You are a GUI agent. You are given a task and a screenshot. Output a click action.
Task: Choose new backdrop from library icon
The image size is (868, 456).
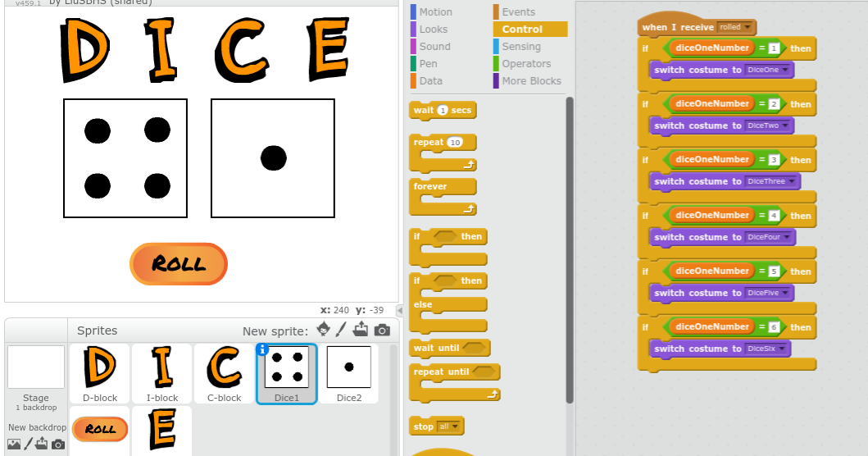tap(14, 444)
